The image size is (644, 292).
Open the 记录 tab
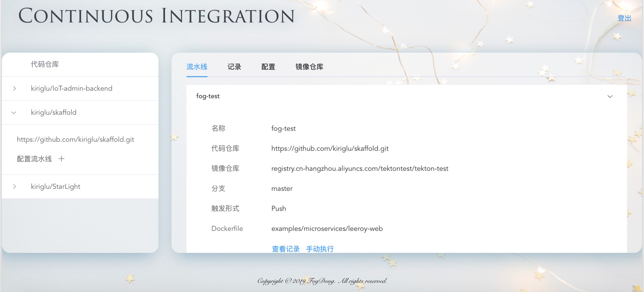pos(234,67)
